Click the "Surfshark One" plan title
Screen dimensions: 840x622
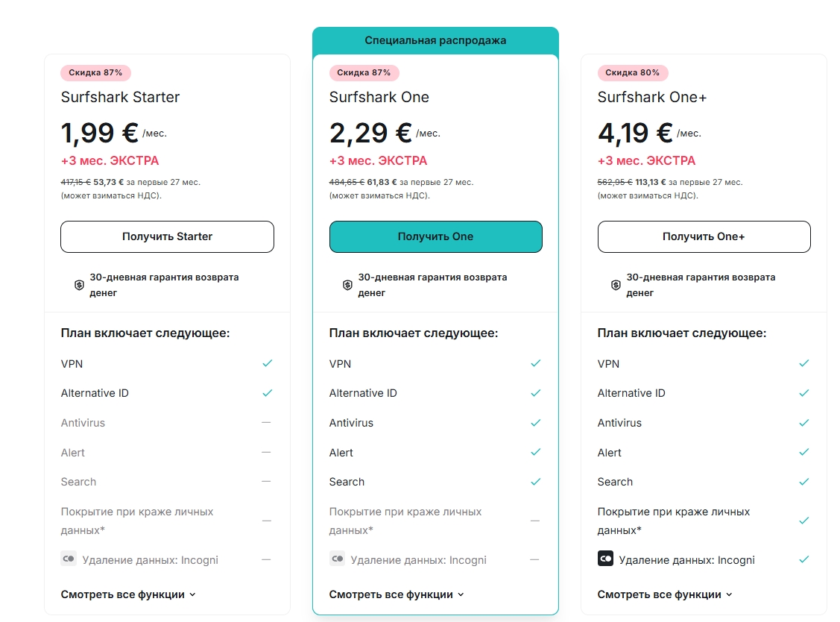[x=379, y=97]
